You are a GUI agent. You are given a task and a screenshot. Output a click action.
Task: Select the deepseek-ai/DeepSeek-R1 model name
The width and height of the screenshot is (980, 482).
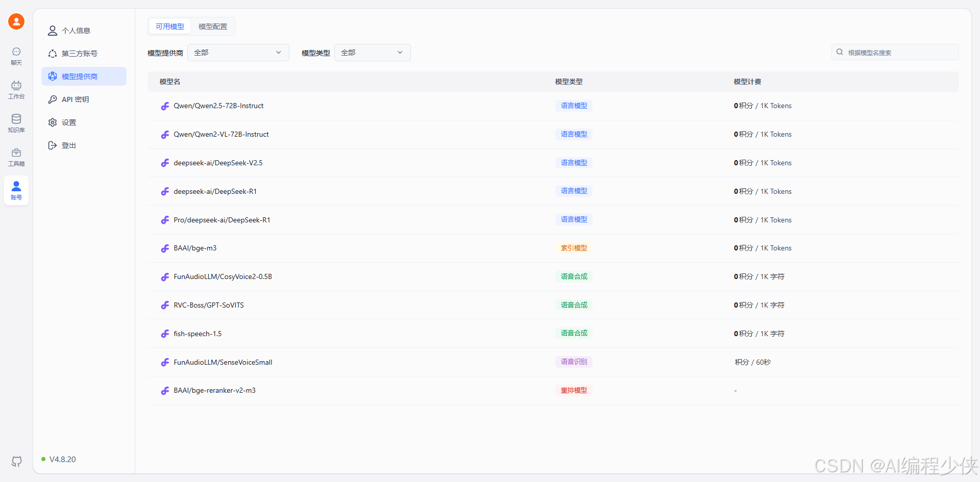point(215,191)
